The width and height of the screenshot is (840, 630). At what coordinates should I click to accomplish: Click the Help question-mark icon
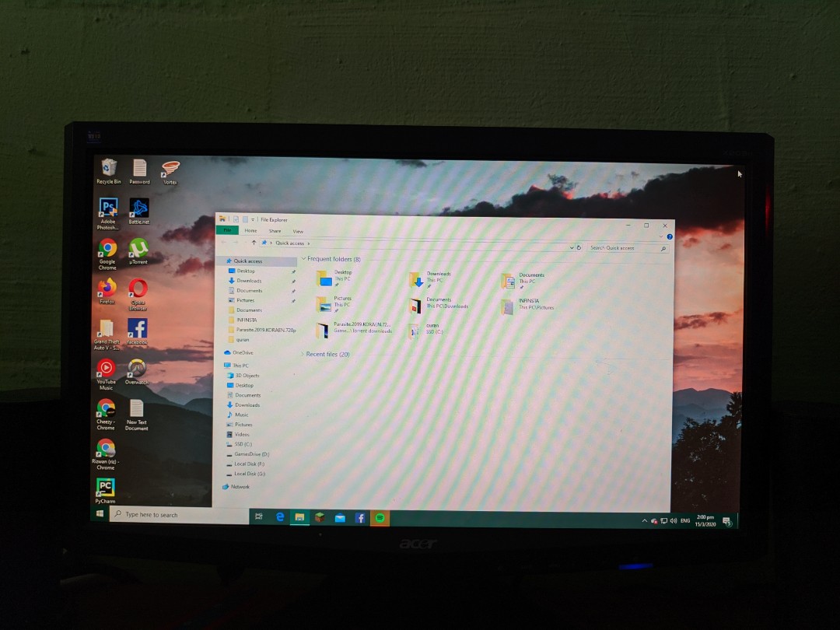669,236
